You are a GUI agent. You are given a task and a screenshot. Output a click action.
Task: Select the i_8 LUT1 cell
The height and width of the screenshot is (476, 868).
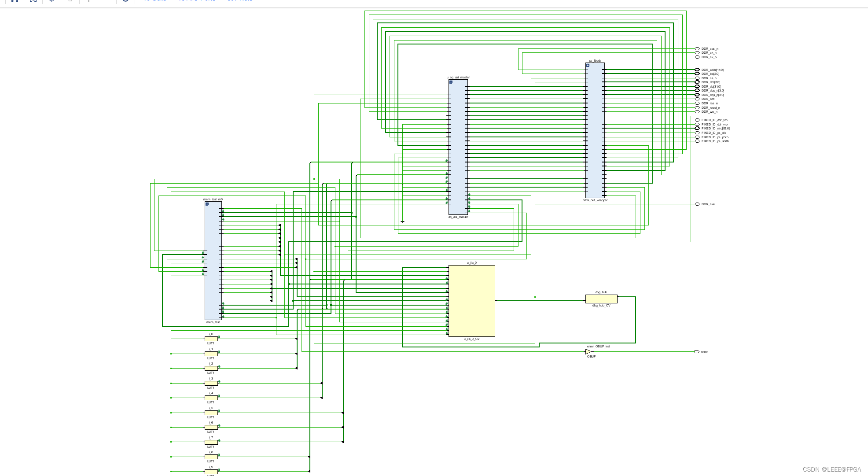211,457
